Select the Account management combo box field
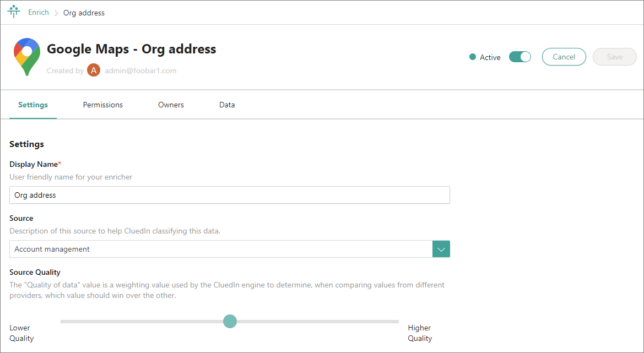This screenshot has height=353, width=644. pos(221,249)
